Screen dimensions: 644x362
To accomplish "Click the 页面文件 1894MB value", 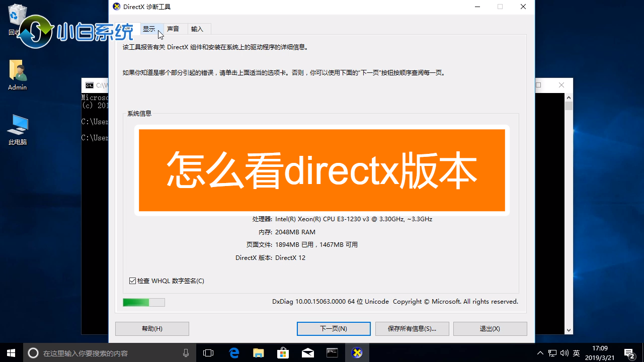I will click(x=316, y=245).
